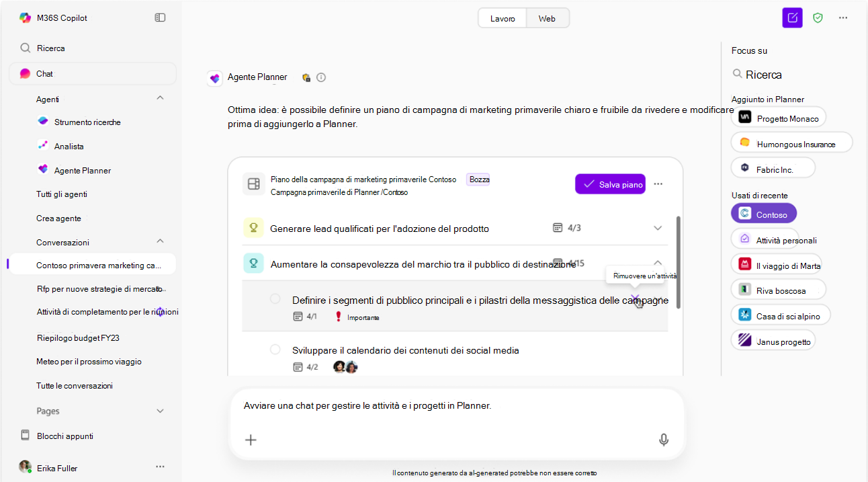The height and width of the screenshot is (482, 868).
Task: Click the trophy icon for Generare lead goal
Action: click(253, 228)
